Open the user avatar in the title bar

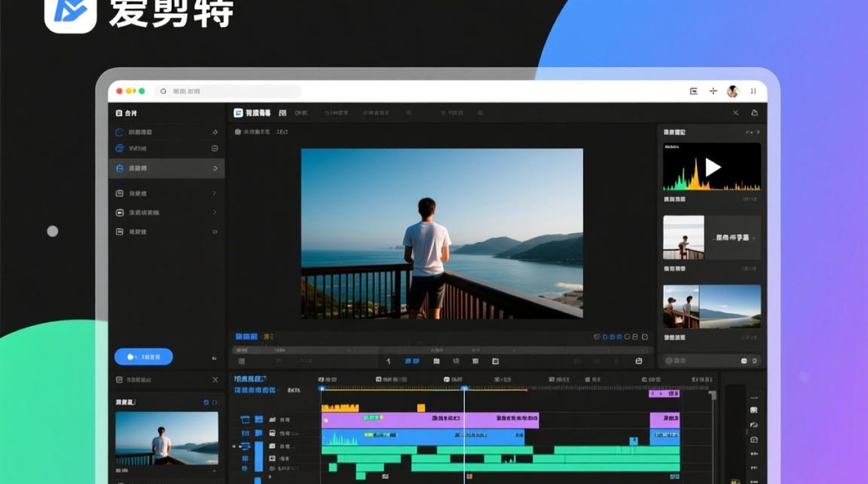[x=732, y=92]
